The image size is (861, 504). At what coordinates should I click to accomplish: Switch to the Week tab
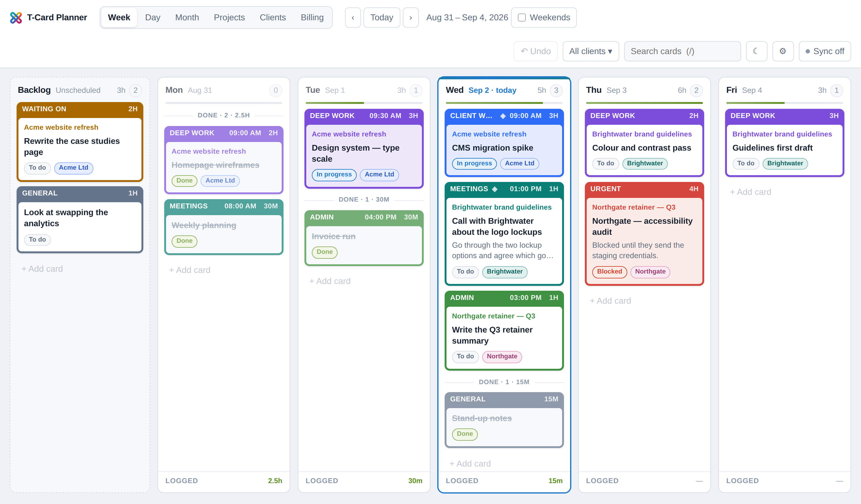119,18
